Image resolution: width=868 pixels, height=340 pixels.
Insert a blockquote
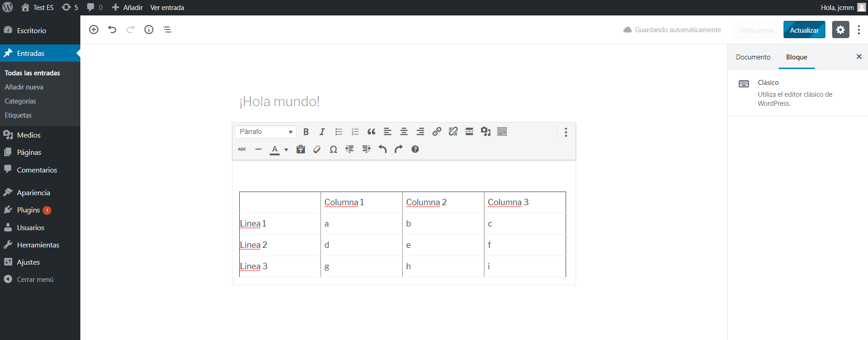click(x=371, y=132)
